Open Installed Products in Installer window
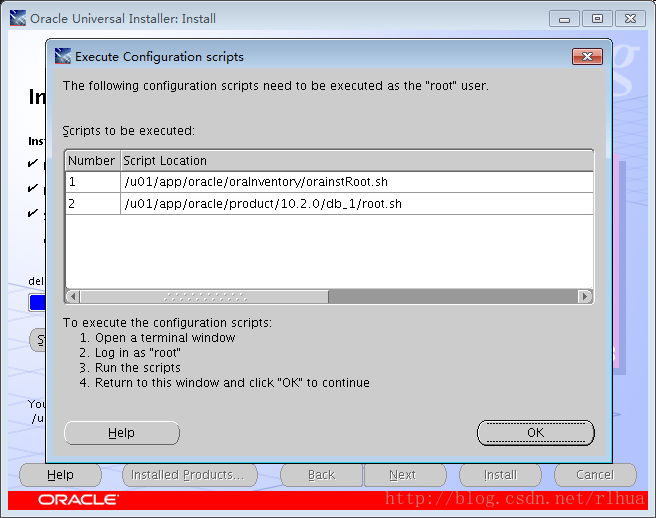The image size is (656, 518). coord(190,475)
